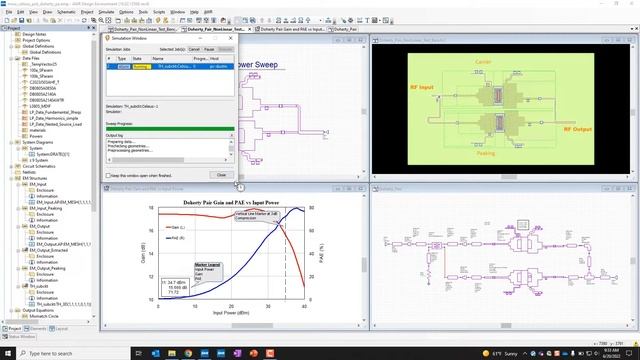Select Mismatch Circle in project tree

44,316
